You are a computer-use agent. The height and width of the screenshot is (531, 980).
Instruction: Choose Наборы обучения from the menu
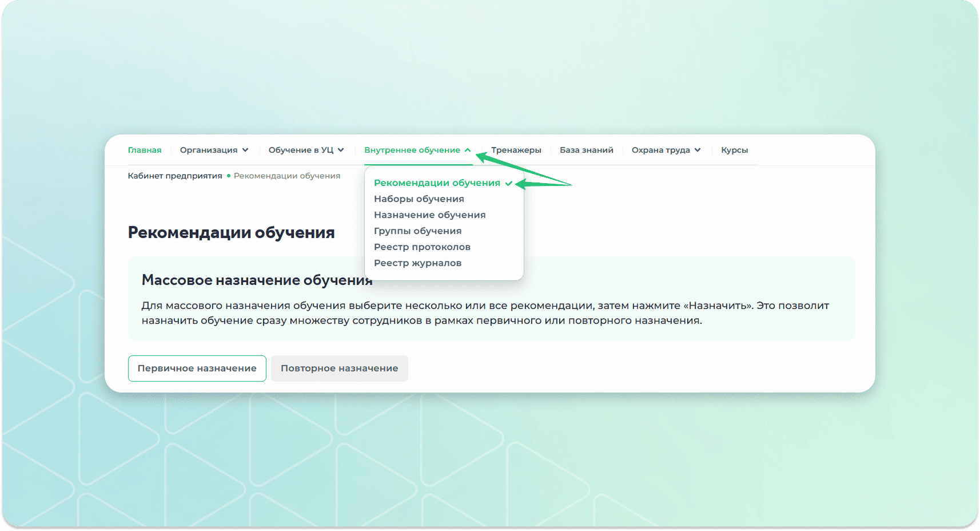pyautogui.click(x=419, y=199)
